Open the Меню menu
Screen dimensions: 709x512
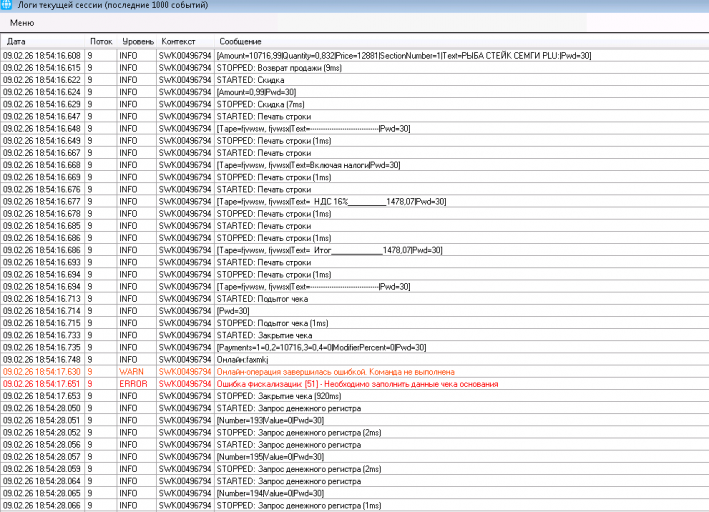pyautogui.click(x=22, y=23)
